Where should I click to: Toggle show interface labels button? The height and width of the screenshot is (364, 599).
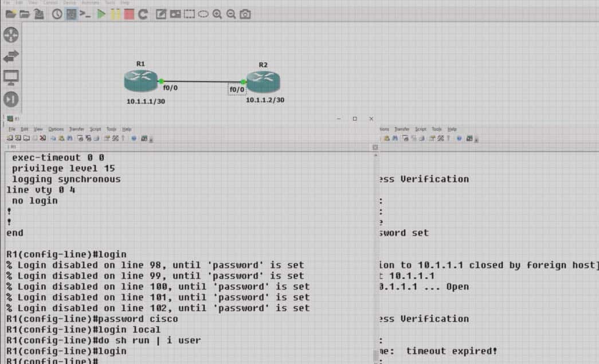point(71,14)
